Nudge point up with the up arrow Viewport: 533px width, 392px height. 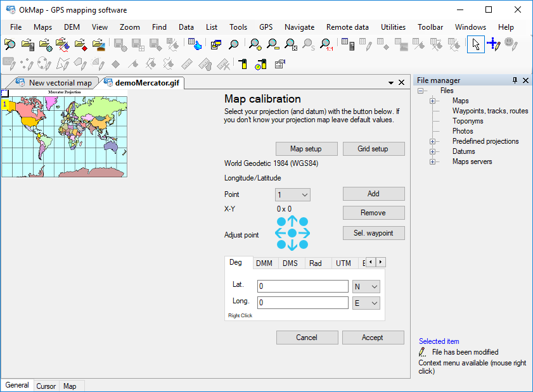click(292, 221)
